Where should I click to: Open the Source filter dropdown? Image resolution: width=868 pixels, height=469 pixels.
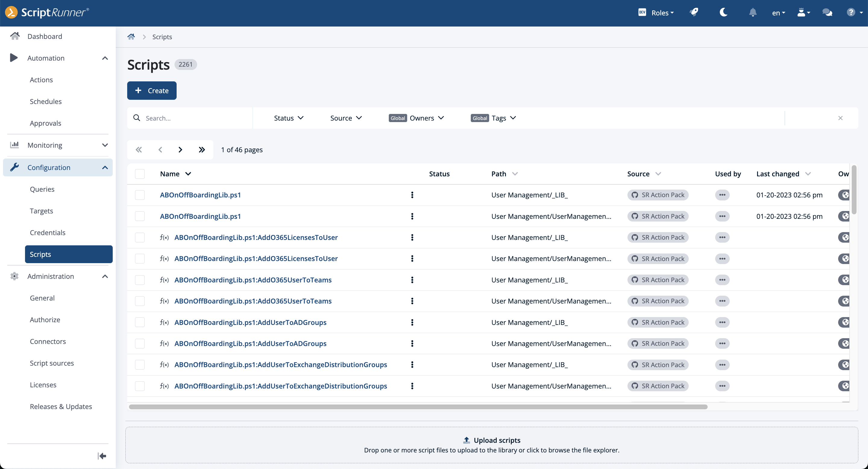pyautogui.click(x=346, y=118)
